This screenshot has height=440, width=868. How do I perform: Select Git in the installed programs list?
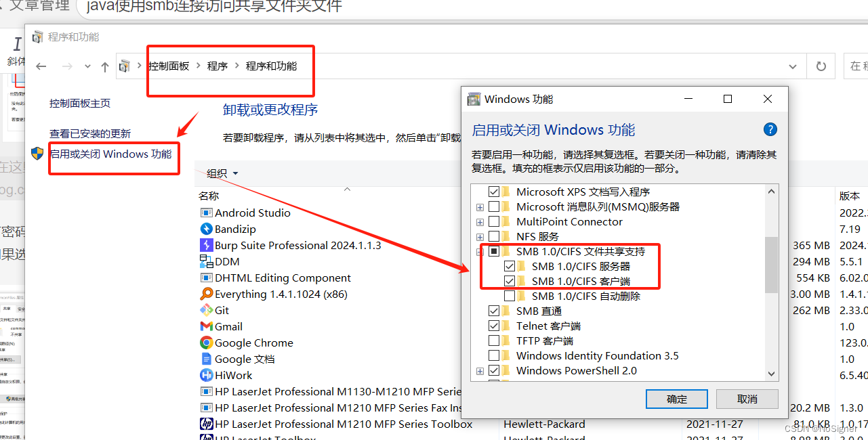(x=206, y=310)
